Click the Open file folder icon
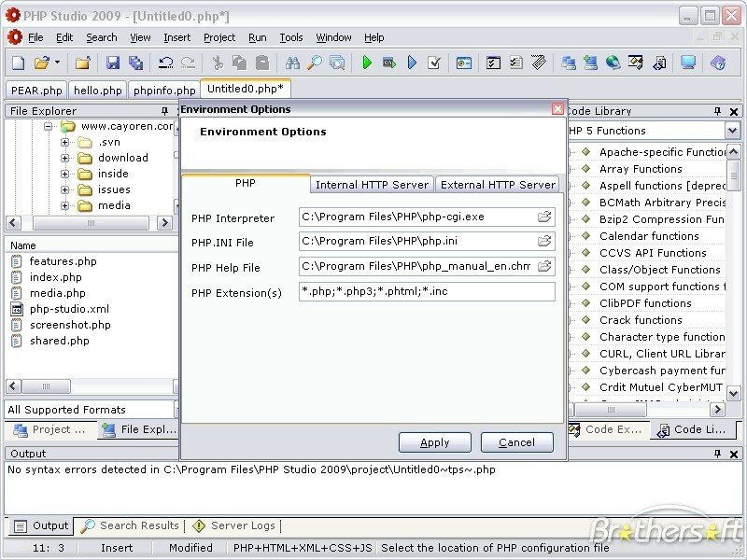The height and width of the screenshot is (560, 747). [x=42, y=63]
